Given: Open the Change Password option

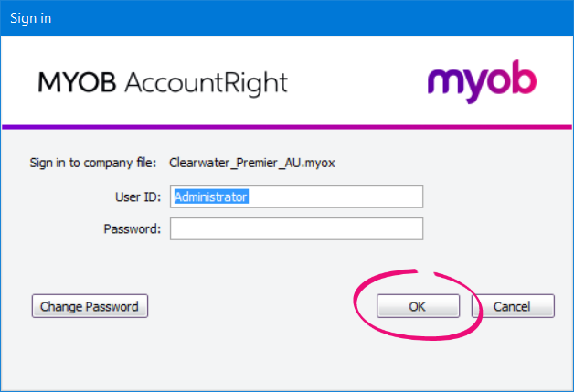Looking at the screenshot, I should [90, 307].
